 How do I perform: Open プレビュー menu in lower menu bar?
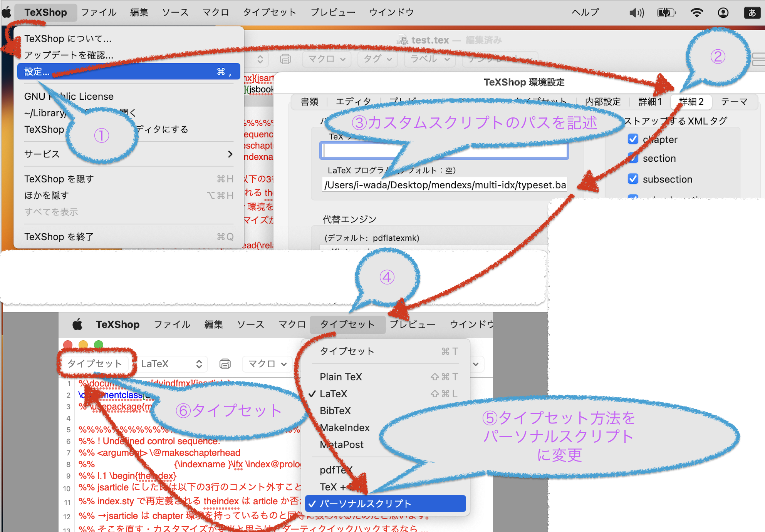coord(413,325)
